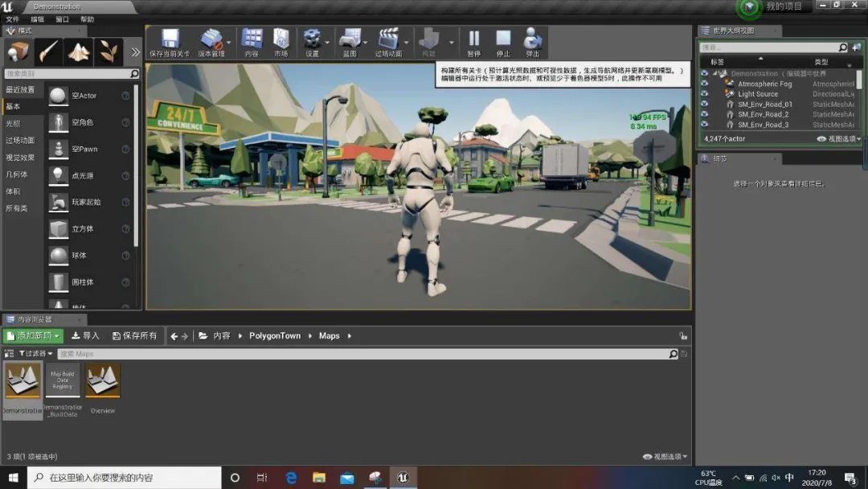Navigate to PolygonTown in the breadcrumb
Viewport: 868px width, 489px height.
(275, 335)
